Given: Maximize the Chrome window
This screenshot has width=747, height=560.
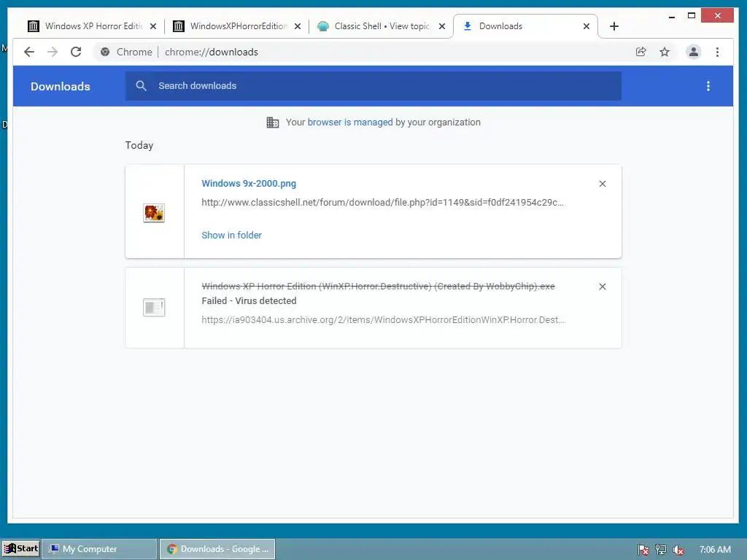Looking at the screenshot, I should point(692,16).
